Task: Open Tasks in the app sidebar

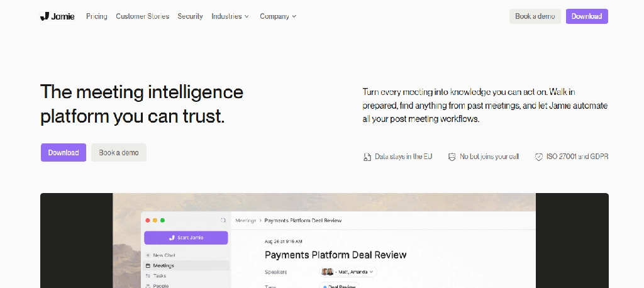Action: click(x=159, y=275)
